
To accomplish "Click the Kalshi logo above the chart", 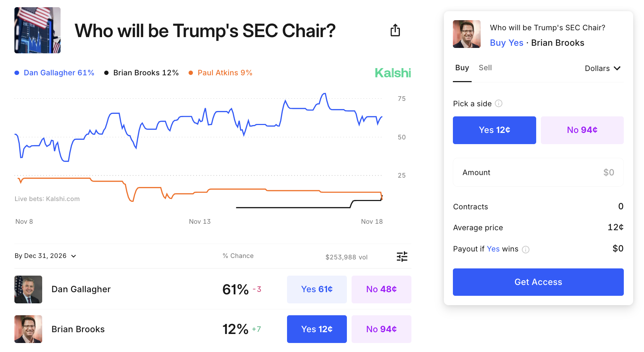I will pos(393,73).
